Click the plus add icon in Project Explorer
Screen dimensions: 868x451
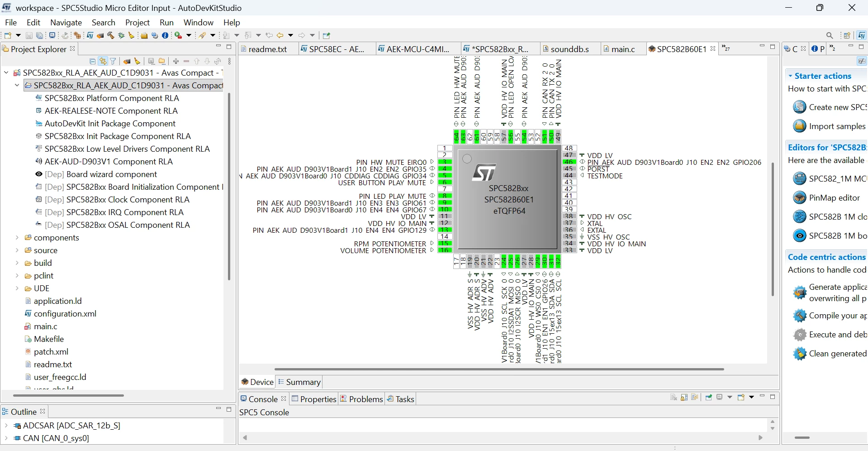176,61
